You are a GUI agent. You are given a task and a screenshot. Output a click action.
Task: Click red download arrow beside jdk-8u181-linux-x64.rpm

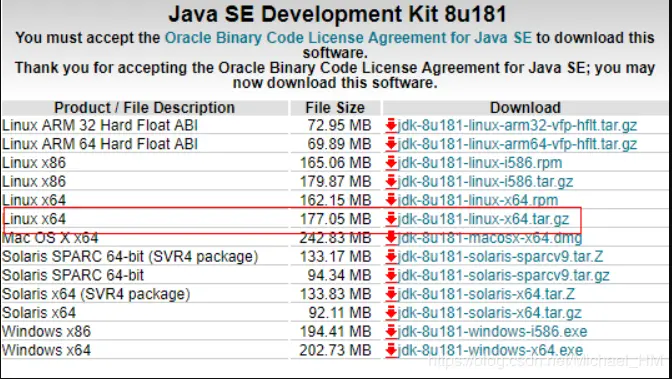pyautogui.click(x=391, y=200)
